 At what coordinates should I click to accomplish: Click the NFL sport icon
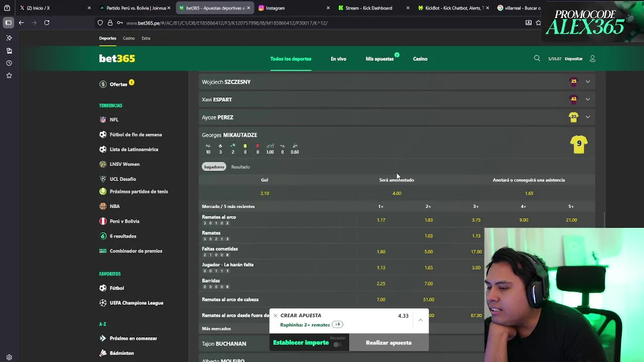click(103, 120)
